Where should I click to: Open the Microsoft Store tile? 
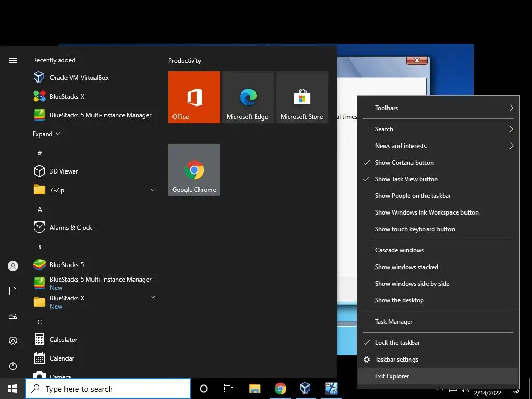pyautogui.click(x=302, y=97)
